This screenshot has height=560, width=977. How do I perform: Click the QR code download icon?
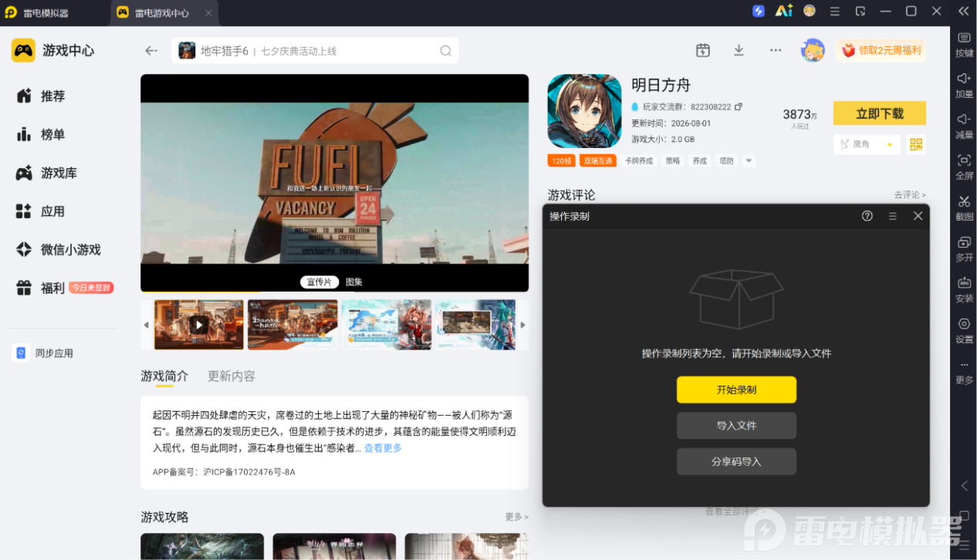[916, 144]
